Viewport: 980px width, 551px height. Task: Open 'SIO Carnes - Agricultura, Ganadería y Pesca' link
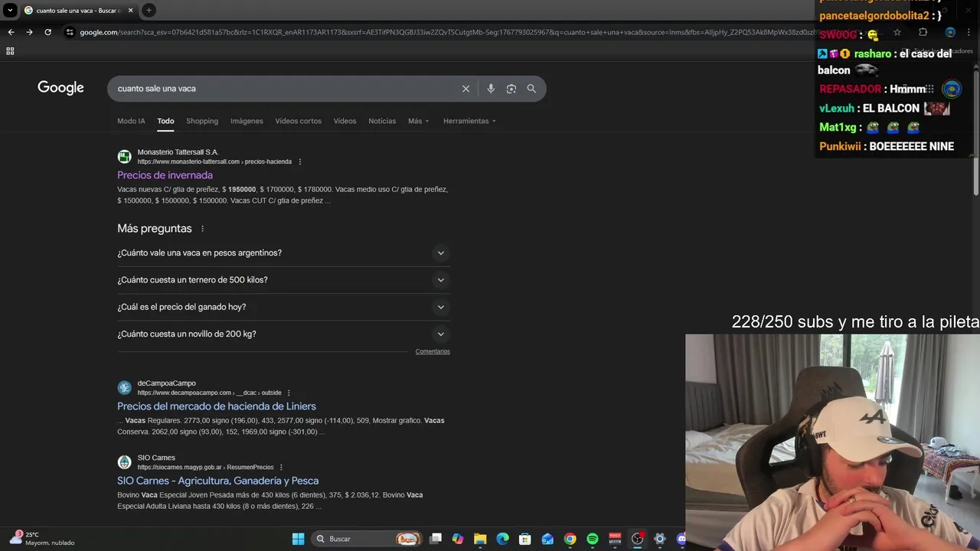click(217, 481)
